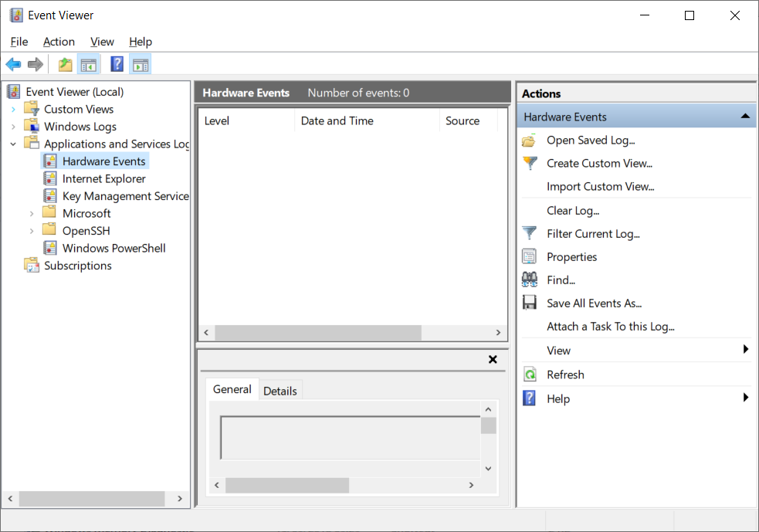Viewport: 759px width, 532px height.
Task: Click the Internet Explorer log icon
Action: click(x=50, y=178)
